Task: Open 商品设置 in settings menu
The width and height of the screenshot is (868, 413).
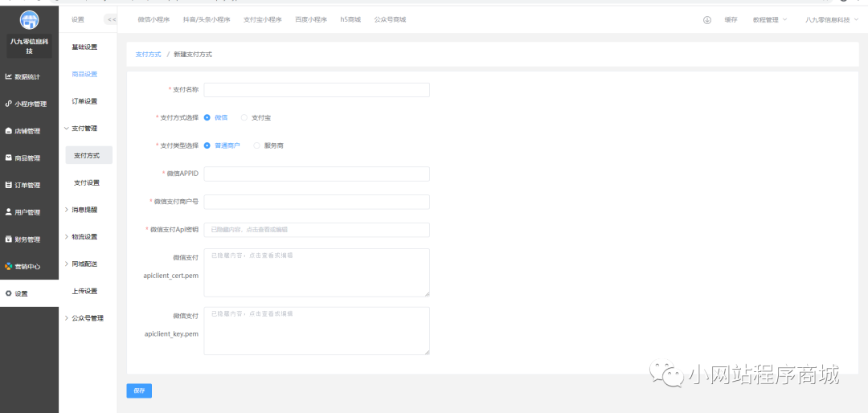Action: (84, 74)
